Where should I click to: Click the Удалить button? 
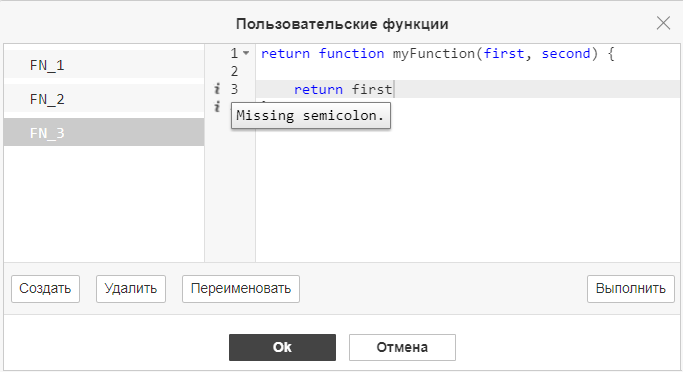coord(131,289)
